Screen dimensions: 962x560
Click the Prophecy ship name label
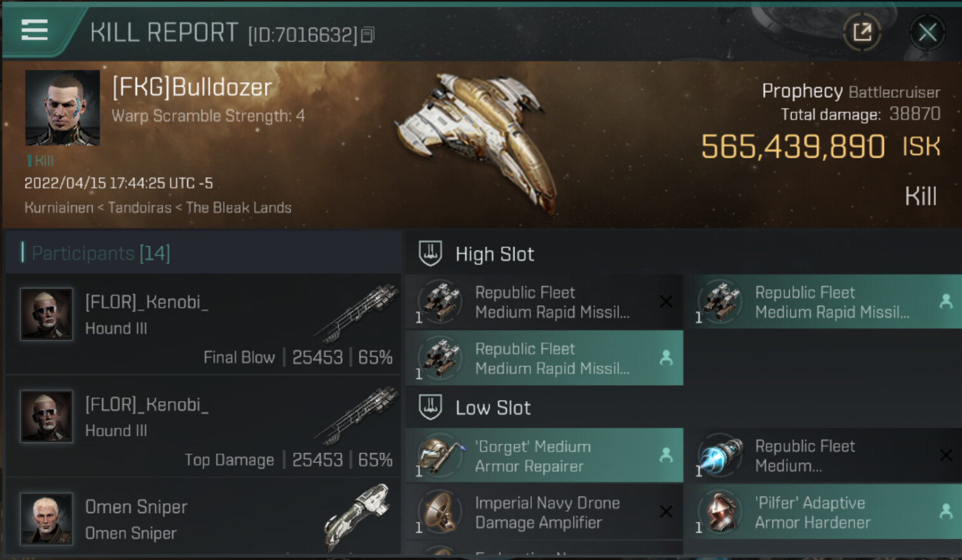click(x=802, y=92)
